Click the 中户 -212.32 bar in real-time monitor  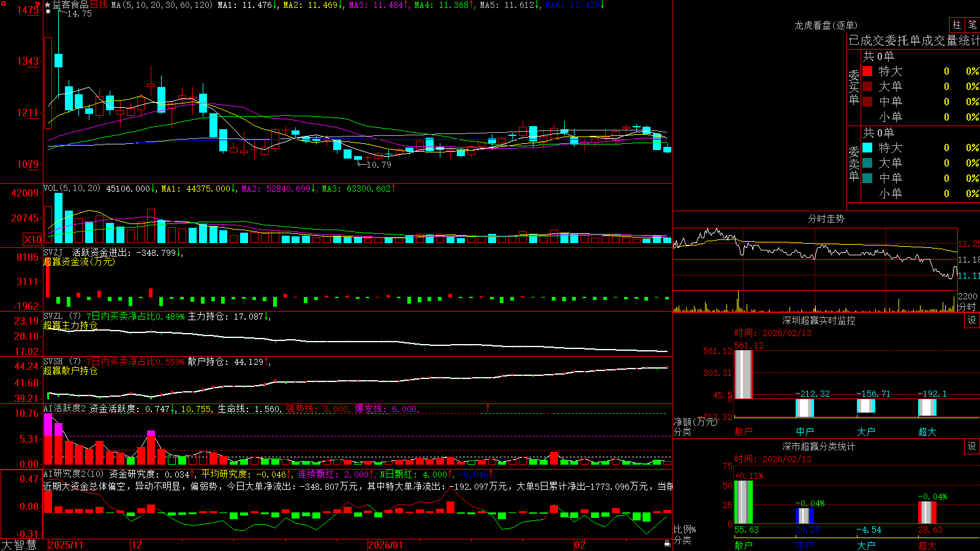tap(805, 408)
